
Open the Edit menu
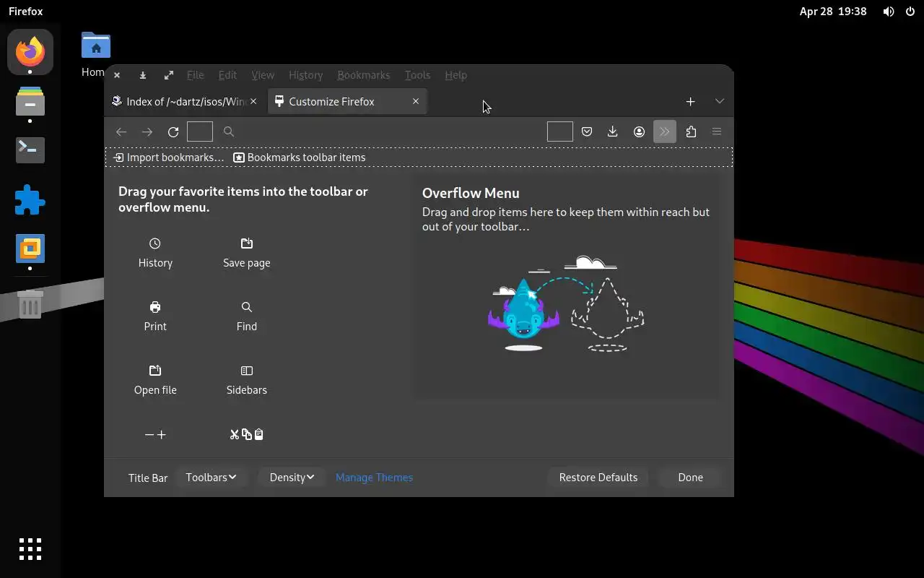pyautogui.click(x=227, y=75)
